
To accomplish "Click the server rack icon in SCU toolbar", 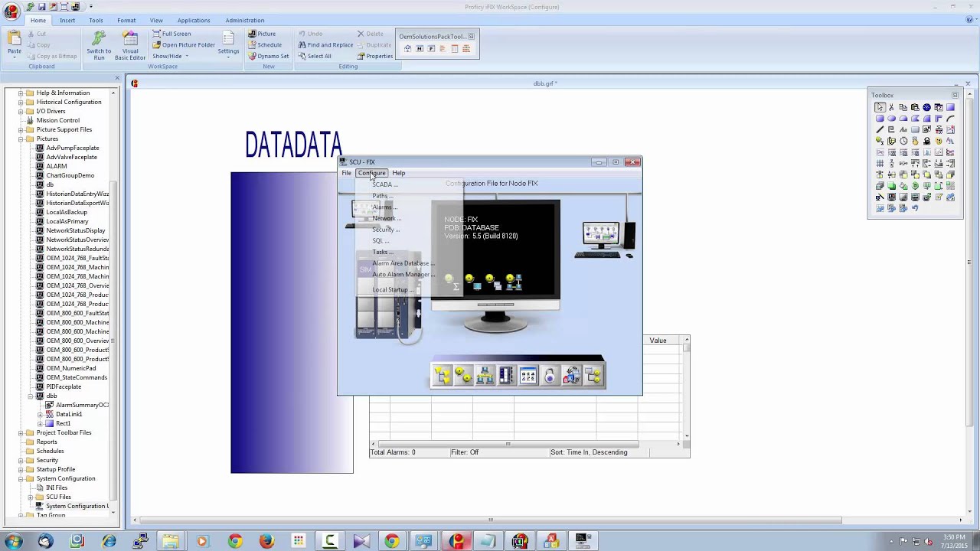I will [506, 375].
